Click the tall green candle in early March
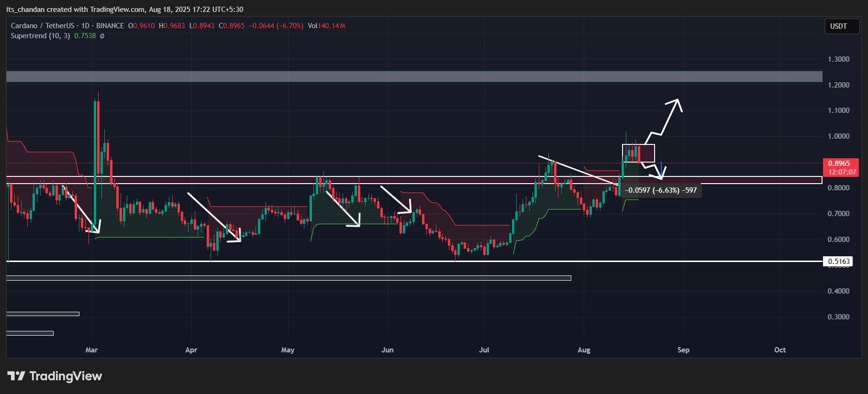Screen dimensions: 868x394 click(95, 163)
